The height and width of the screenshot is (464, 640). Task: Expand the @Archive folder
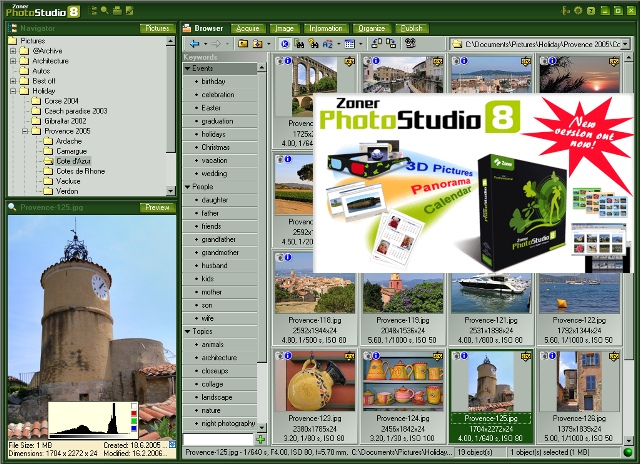(x=13, y=51)
